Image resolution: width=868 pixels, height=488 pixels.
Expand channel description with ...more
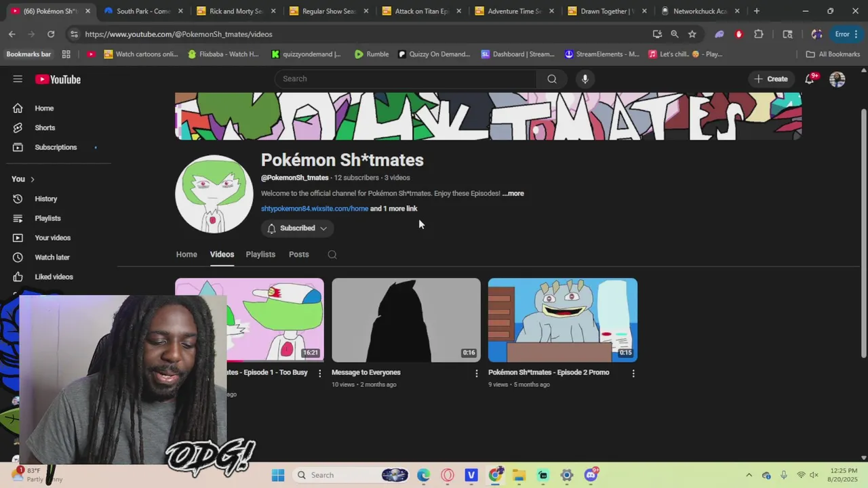pyautogui.click(x=513, y=193)
